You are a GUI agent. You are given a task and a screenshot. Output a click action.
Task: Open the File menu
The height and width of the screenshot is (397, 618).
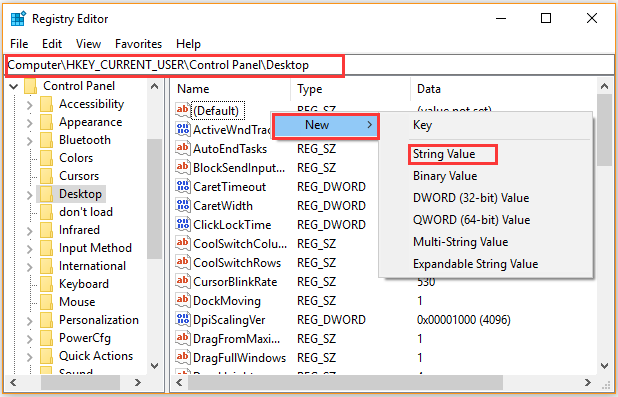pos(19,44)
